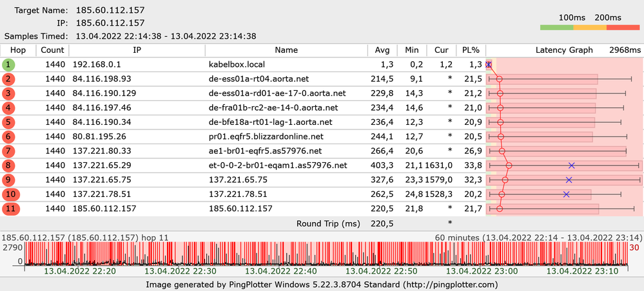Viewport: 644px width, 291px height.
Task: Select the red hop 11 circle
Action: [x=10, y=209]
